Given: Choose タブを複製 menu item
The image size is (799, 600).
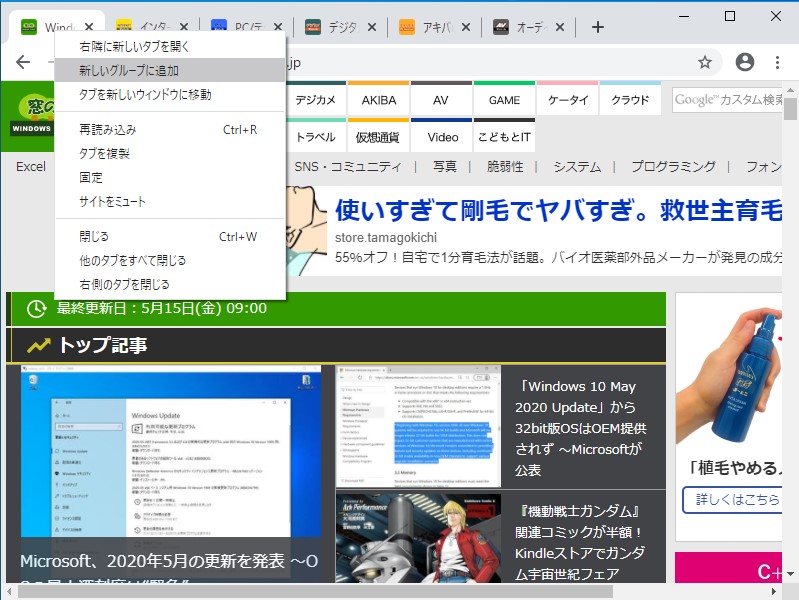Looking at the screenshot, I should pyautogui.click(x=170, y=153).
